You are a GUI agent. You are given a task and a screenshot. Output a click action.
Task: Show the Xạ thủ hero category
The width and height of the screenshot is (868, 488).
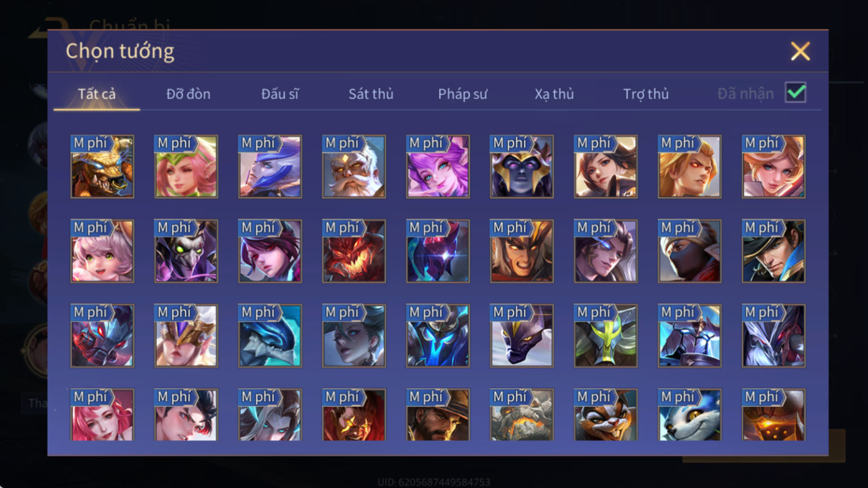[x=554, y=94]
